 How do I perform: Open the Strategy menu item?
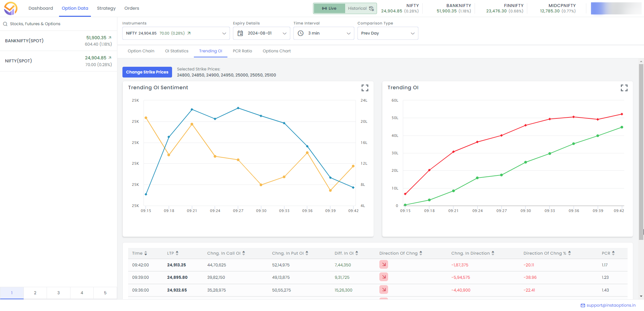tap(106, 8)
